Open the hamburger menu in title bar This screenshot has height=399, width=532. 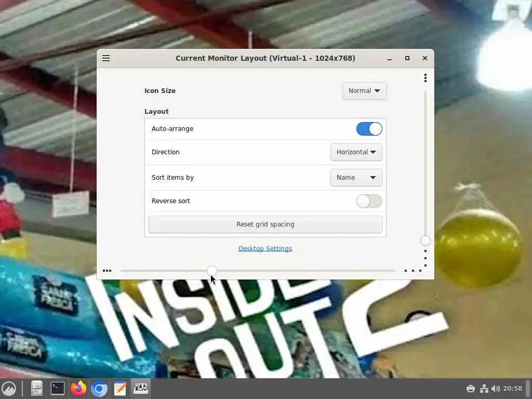tap(106, 58)
